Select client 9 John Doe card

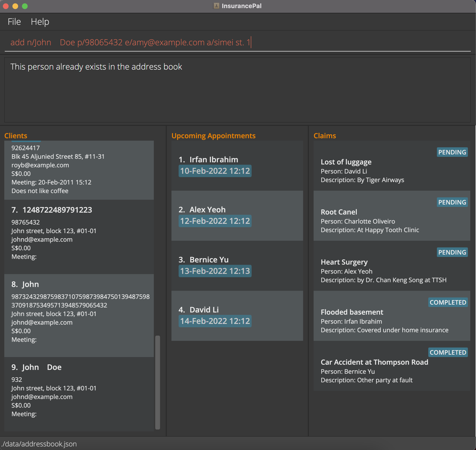[x=79, y=393]
